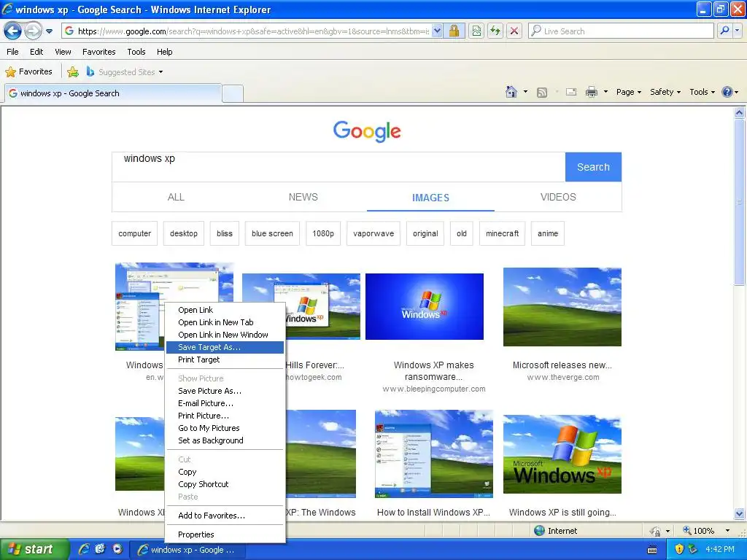The height and width of the screenshot is (560, 747).
Task: Click the 'bliss' filter chip
Action: point(225,233)
